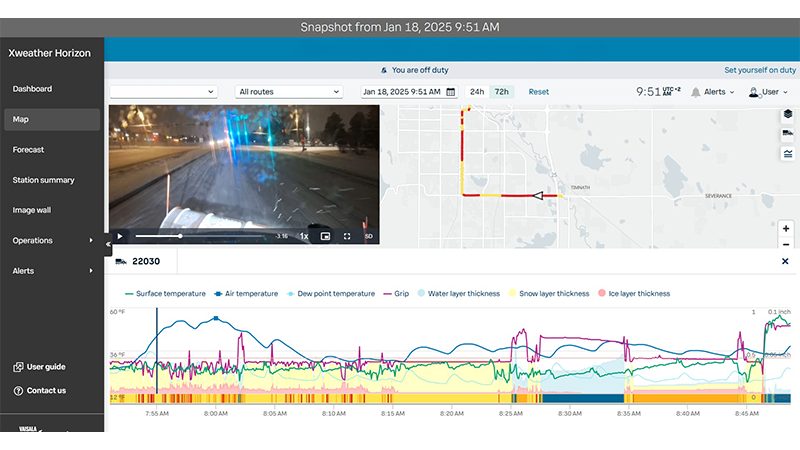
Task: Open the All routes dropdown
Action: tap(289, 92)
